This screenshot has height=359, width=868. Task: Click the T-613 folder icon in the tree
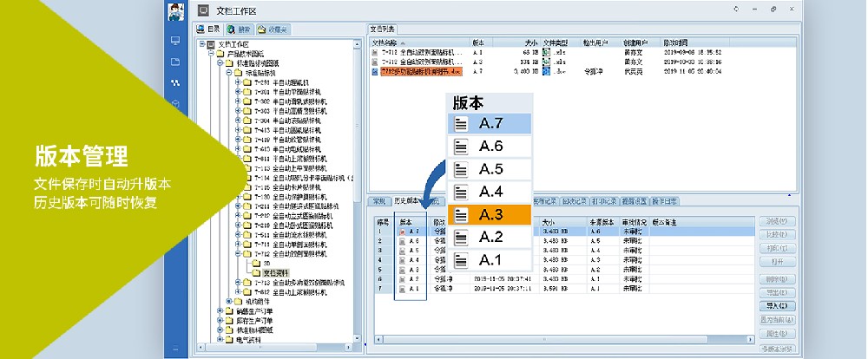click(247, 149)
